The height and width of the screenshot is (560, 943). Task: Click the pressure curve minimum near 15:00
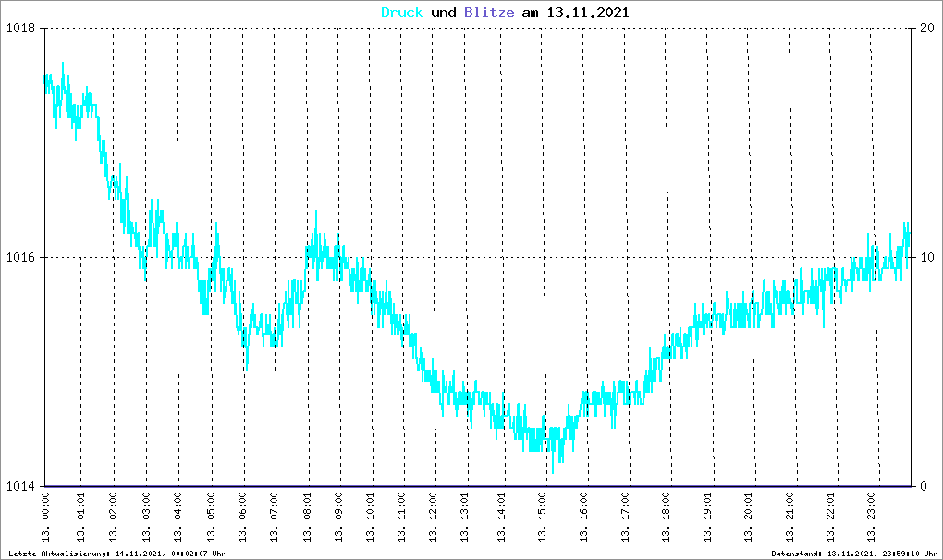point(553,472)
